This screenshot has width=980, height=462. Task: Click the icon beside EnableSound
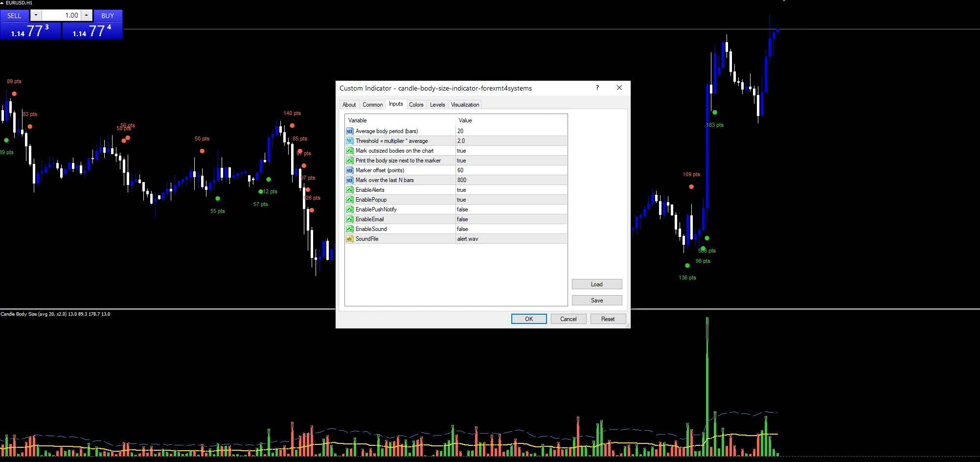pos(349,229)
